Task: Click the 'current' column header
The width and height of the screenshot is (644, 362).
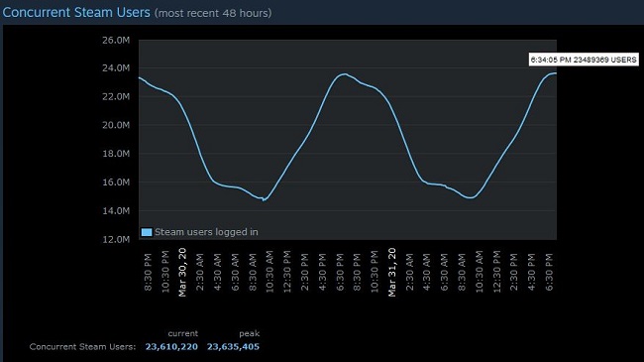Action: pyautogui.click(x=182, y=333)
